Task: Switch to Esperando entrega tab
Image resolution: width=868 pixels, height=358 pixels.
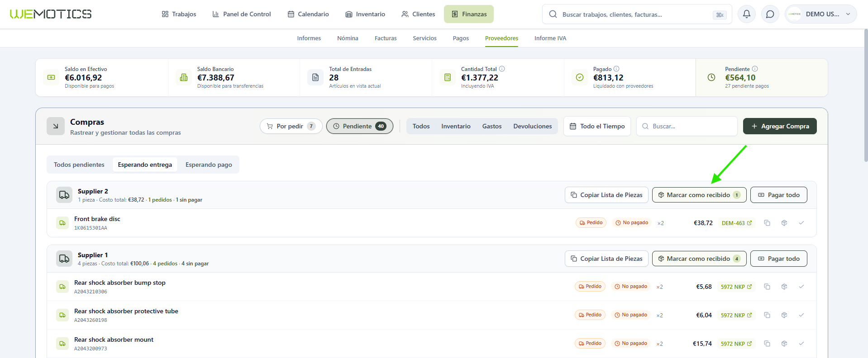Action: [145, 165]
